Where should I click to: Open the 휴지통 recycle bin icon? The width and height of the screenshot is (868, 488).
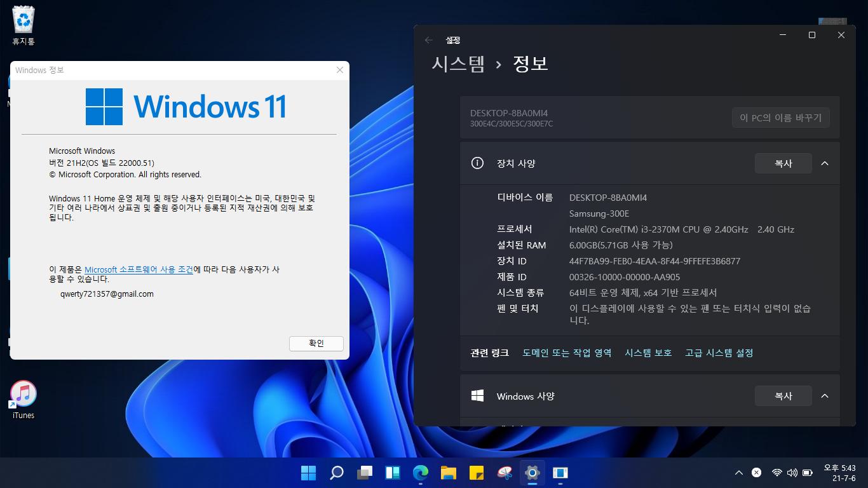tap(24, 26)
